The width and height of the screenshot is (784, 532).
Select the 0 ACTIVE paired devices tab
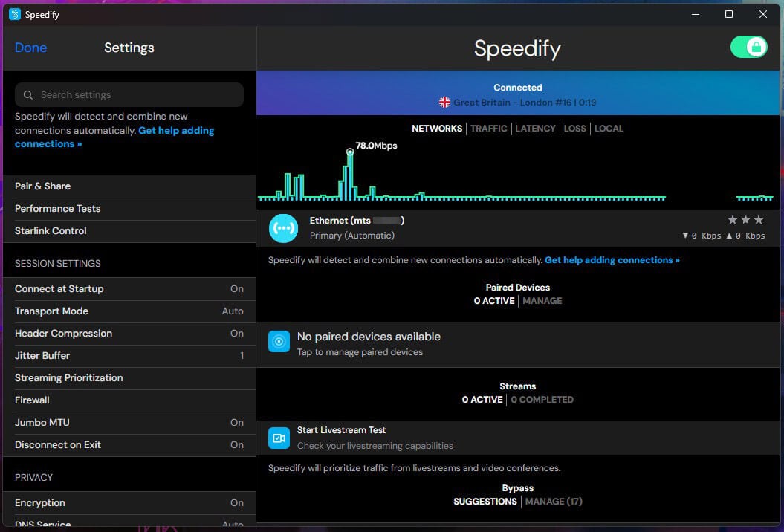(494, 301)
